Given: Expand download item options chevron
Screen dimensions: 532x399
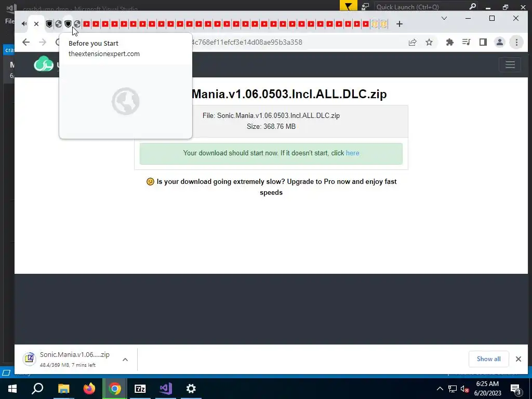Looking at the screenshot, I should coord(125,360).
